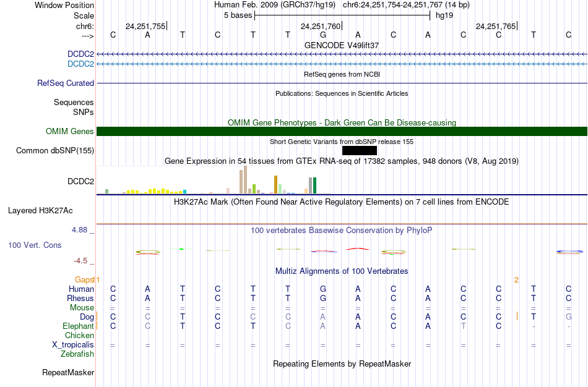Click the chr6: base position label
588x387 pixels.
click(x=85, y=26)
